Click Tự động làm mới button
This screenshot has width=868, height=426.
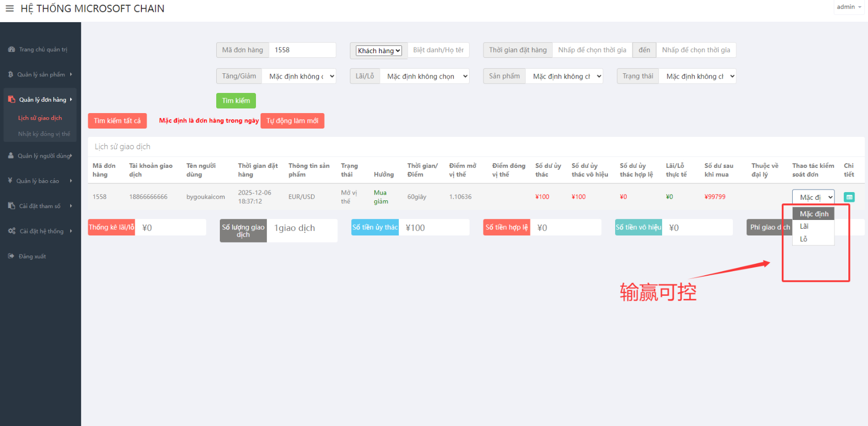pyautogui.click(x=292, y=121)
